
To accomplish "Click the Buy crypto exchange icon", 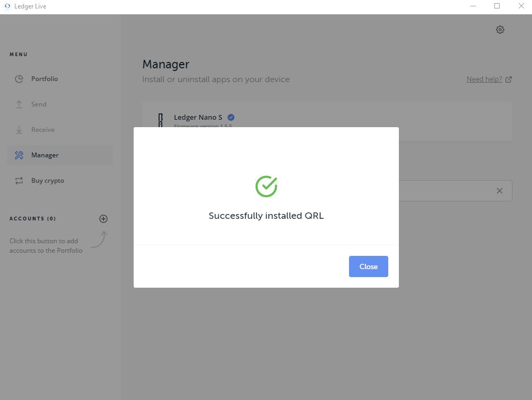I will 19,181.
